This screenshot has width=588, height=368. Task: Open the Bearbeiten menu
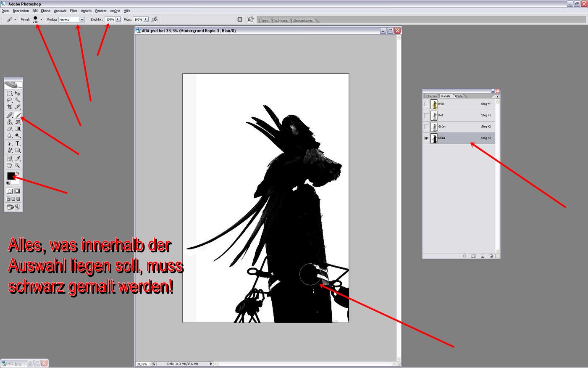pos(21,11)
